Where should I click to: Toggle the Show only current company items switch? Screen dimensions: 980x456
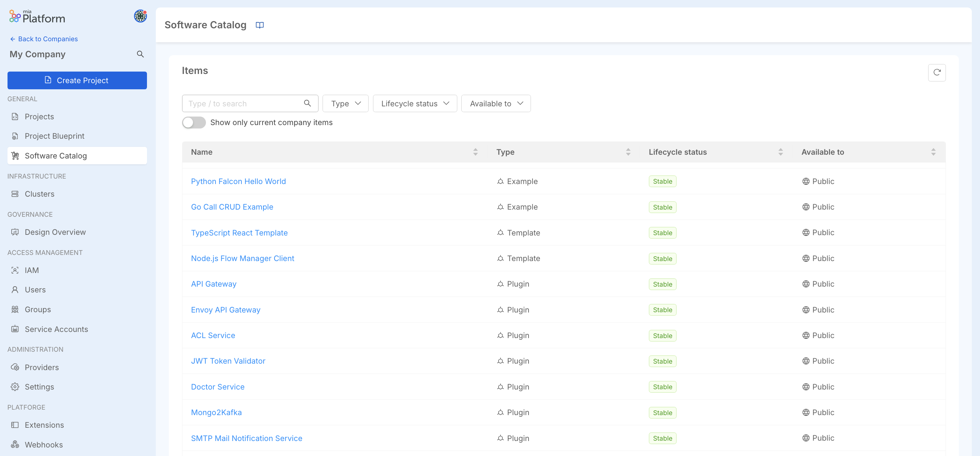point(193,122)
